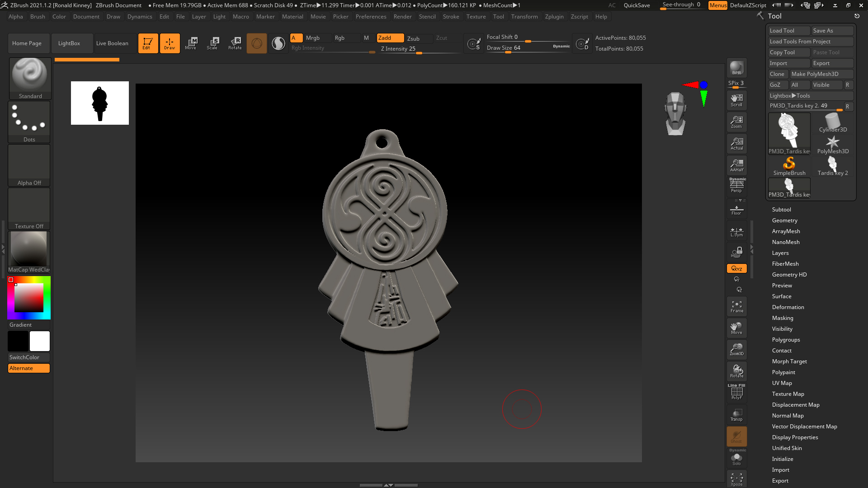Screen dimensions: 868x488
Task: Toggle Zadd sculpt mode
Action: 390,38
